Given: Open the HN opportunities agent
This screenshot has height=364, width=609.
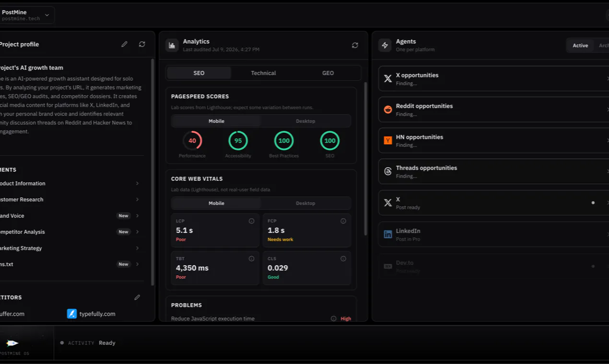Looking at the screenshot, I should (x=494, y=140).
